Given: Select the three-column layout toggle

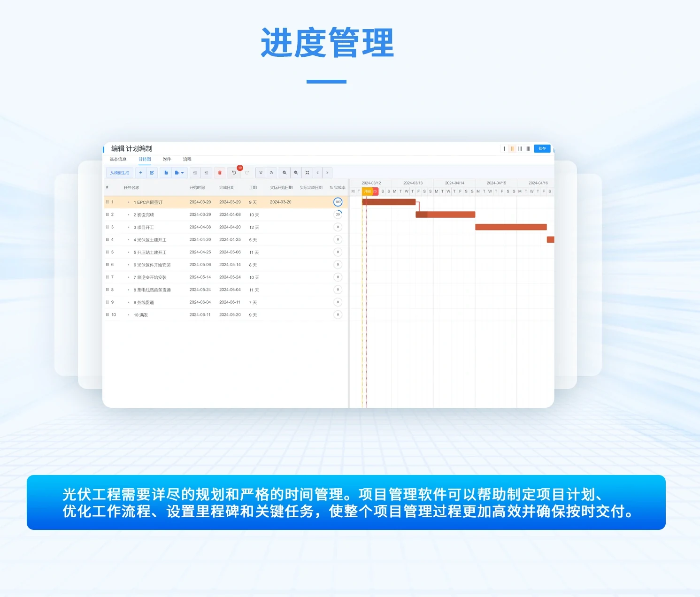Looking at the screenshot, I should coord(520,148).
